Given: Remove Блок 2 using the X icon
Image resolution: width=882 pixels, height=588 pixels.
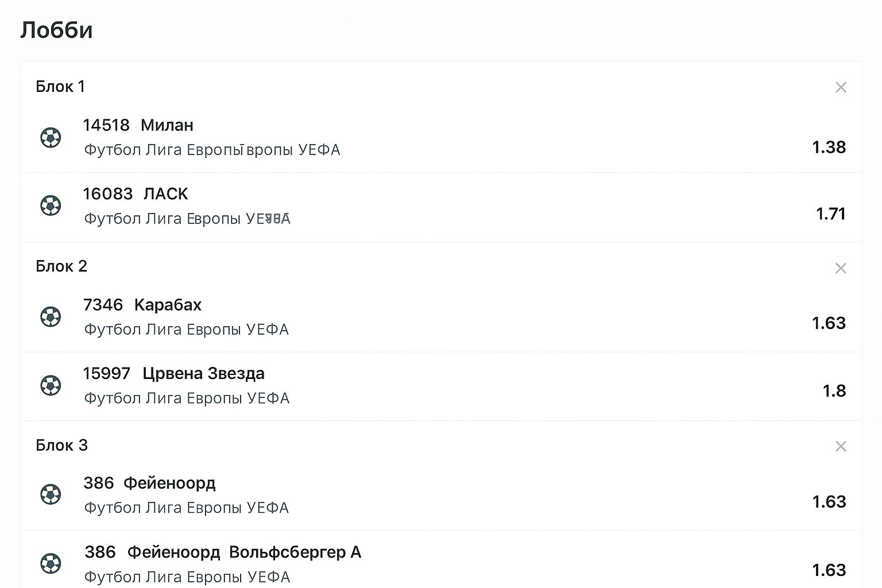Looking at the screenshot, I should 841,268.
